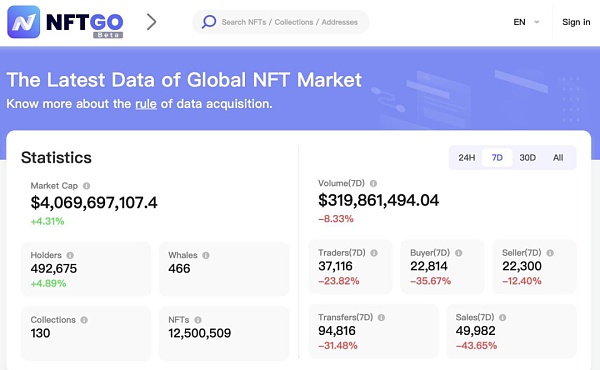
Task: Focus the Search NFTs / Collections / Addresses field
Action: click(280, 22)
